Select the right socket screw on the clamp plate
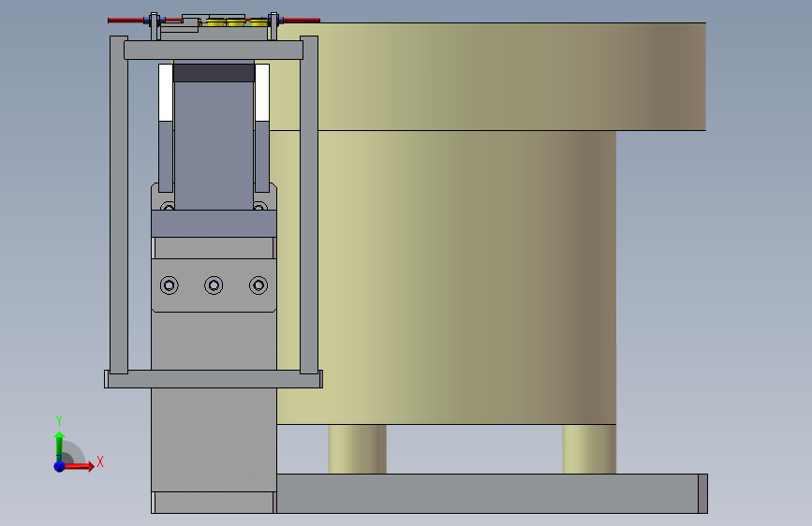This screenshot has height=526, width=812. [x=258, y=285]
